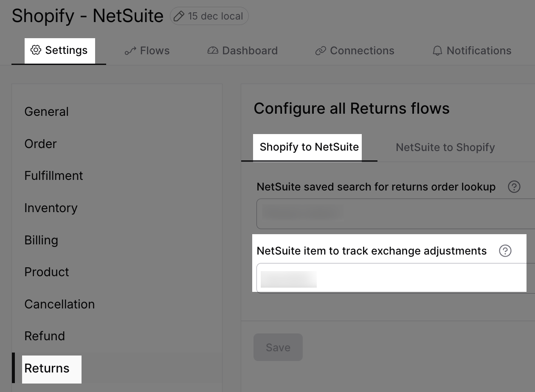Click the returns order lookup label

(x=376, y=187)
